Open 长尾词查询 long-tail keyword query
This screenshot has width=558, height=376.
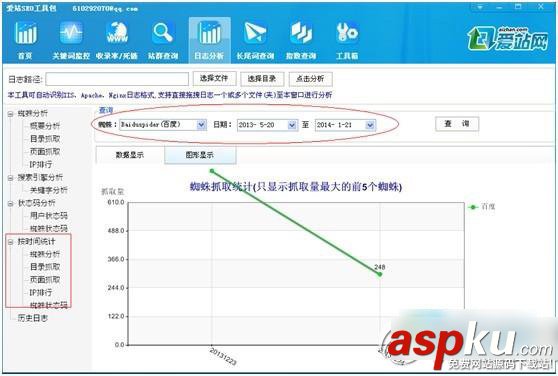click(x=255, y=40)
